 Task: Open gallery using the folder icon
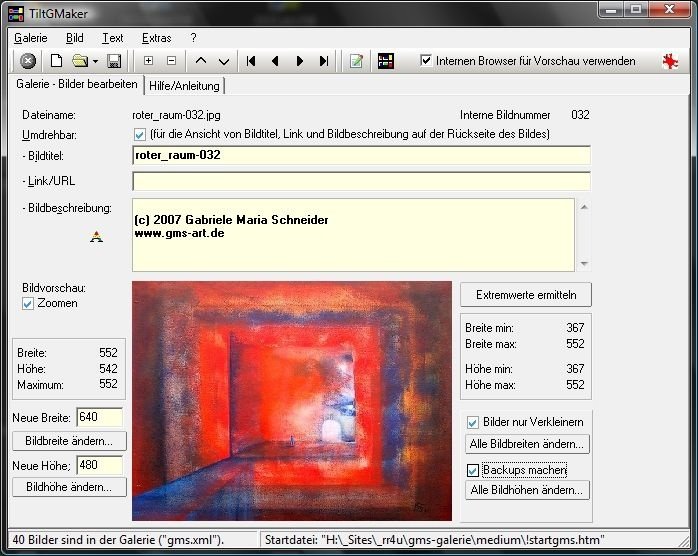coord(80,61)
